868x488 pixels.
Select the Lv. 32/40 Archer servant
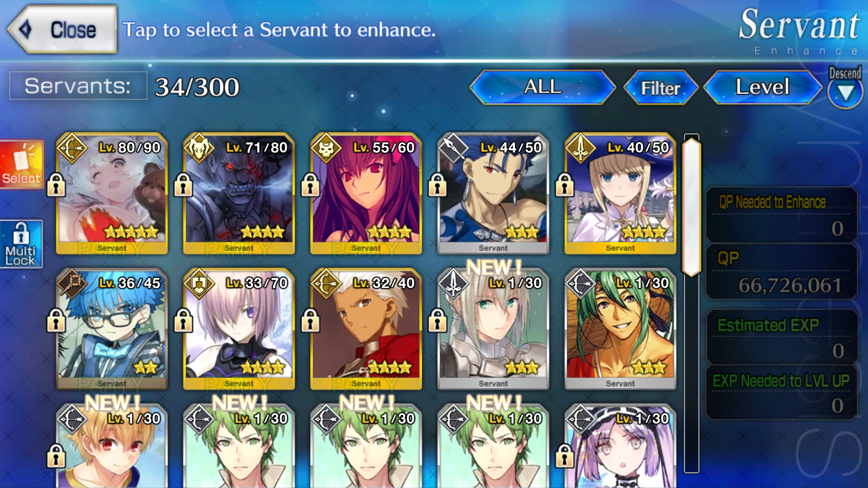(x=366, y=329)
